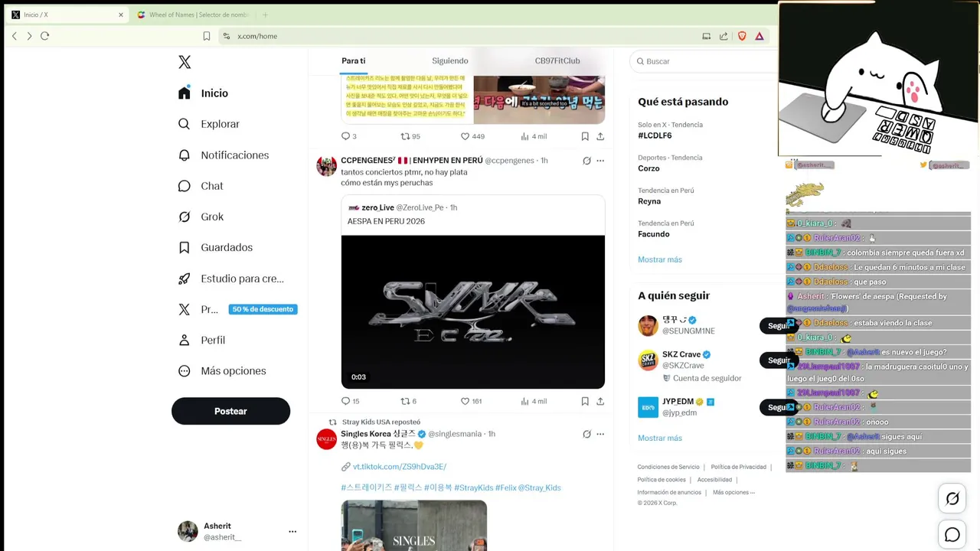This screenshot has height=551, width=980.
Task: Open Chat messages
Action: (x=200, y=186)
